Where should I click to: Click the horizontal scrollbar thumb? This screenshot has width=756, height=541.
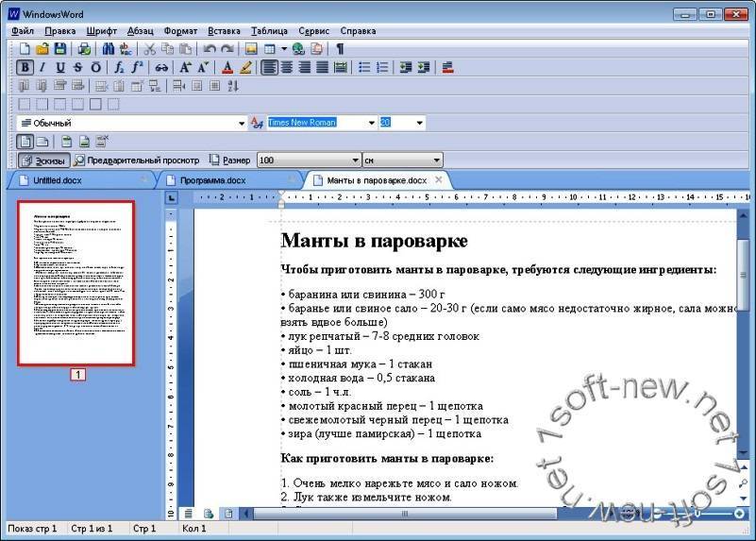[405, 514]
